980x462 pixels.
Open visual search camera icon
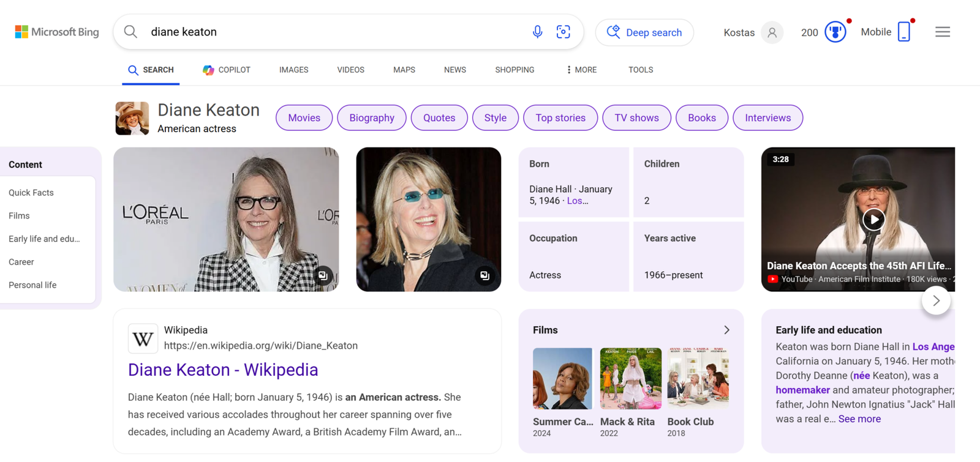pos(563,32)
